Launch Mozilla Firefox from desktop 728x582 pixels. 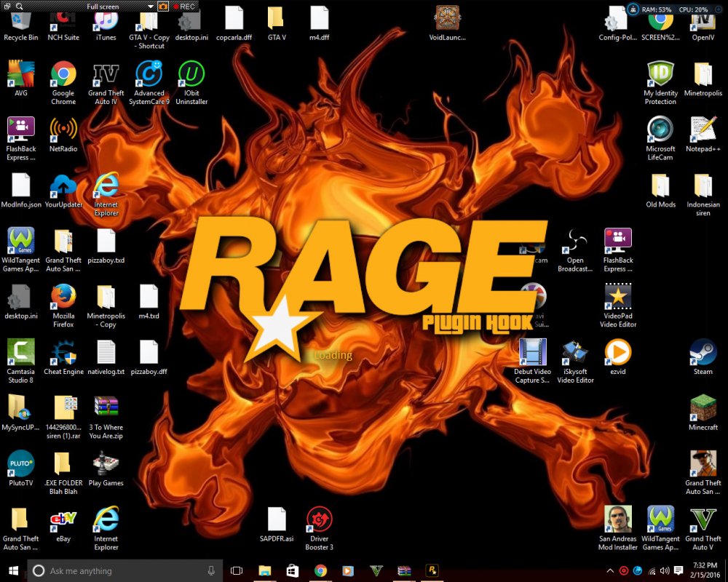[x=63, y=306]
